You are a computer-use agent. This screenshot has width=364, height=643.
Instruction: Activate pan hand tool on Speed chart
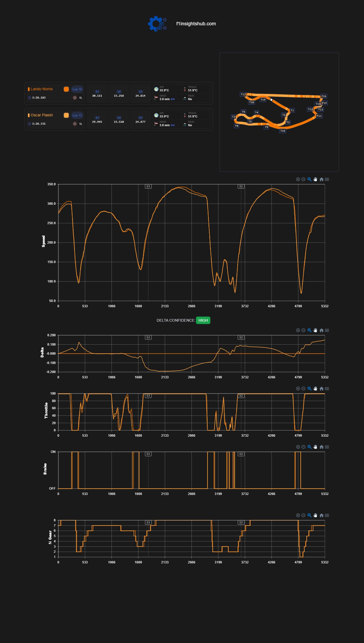(315, 179)
